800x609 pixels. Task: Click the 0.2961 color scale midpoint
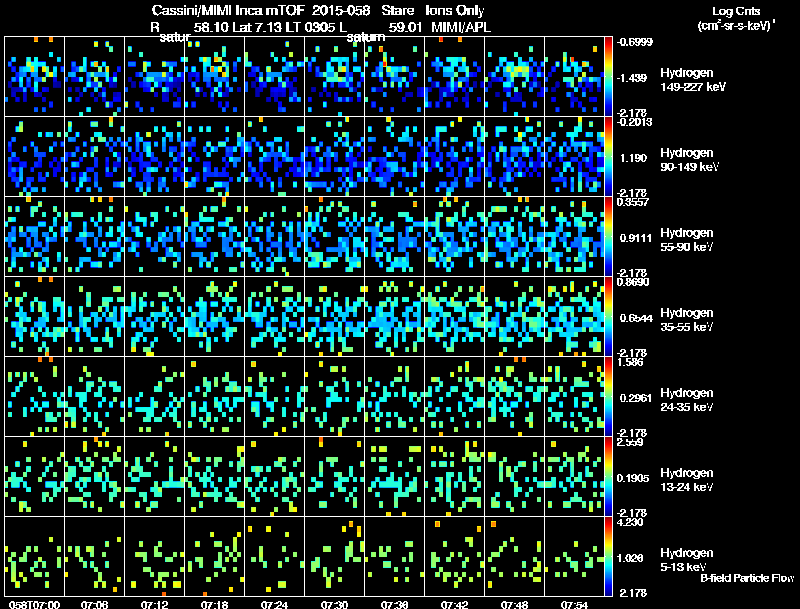635,398
